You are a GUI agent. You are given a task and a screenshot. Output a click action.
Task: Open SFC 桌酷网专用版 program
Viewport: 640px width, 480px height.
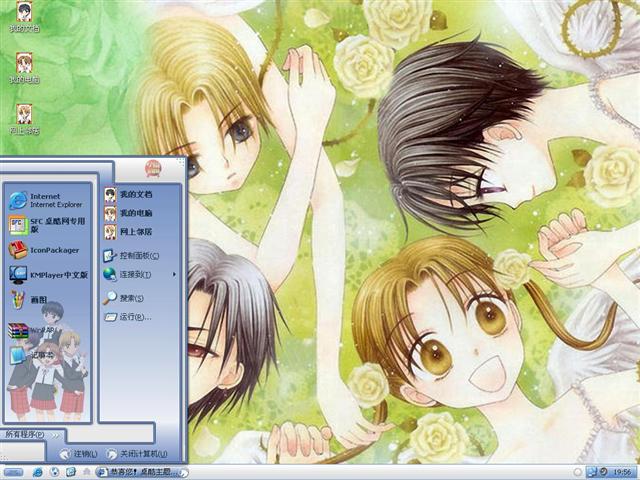47,225
